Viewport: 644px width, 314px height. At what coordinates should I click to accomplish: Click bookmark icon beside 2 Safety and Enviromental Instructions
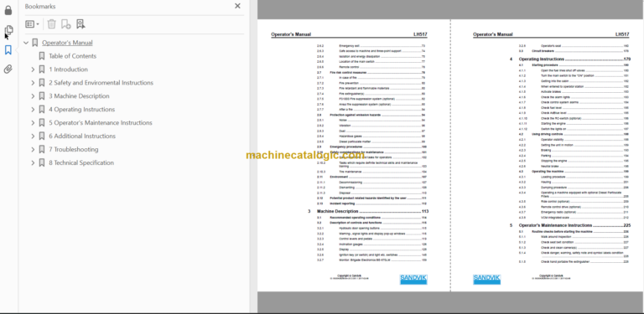click(x=41, y=83)
